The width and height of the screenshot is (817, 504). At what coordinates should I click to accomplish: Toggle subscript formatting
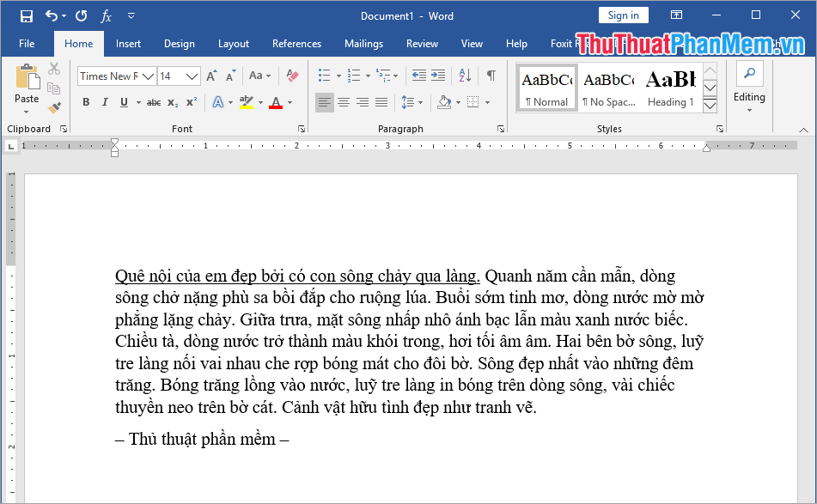point(173,102)
